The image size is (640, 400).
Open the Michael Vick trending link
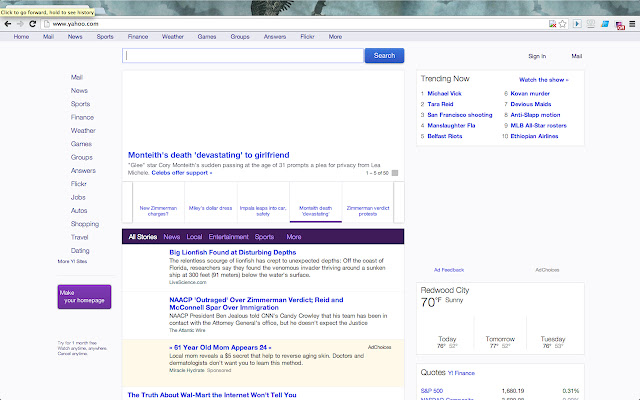445,93
